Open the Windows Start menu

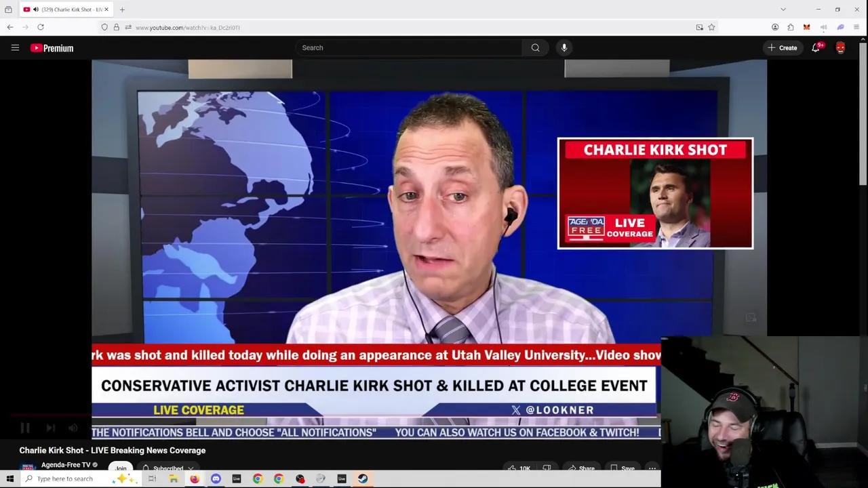9,479
